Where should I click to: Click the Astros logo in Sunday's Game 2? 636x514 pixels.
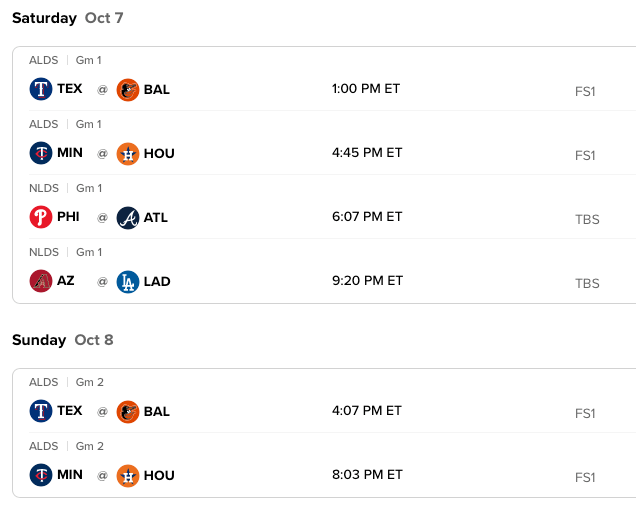coord(128,475)
